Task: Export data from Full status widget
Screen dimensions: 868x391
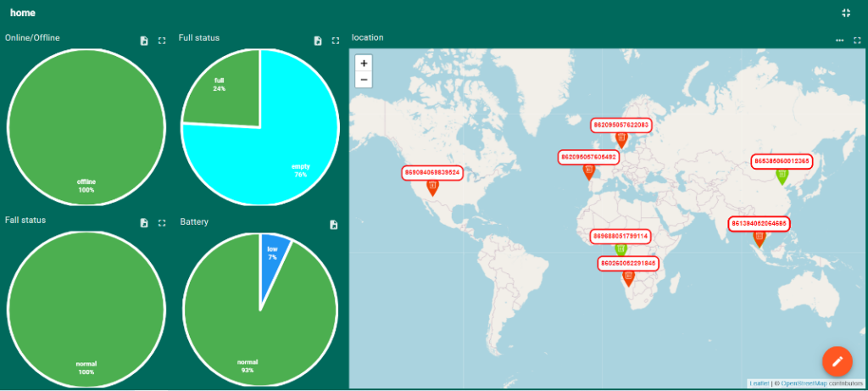Action: point(318,41)
